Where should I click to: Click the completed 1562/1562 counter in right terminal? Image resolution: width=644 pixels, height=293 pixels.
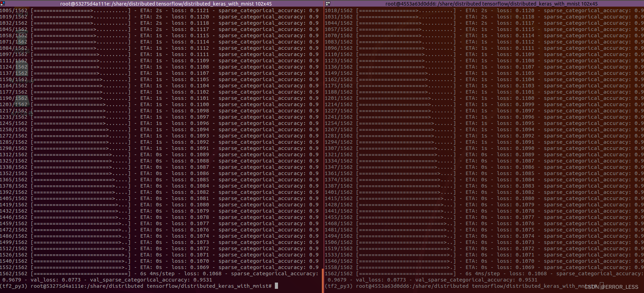pyautogui.click(x=339, y=274)
